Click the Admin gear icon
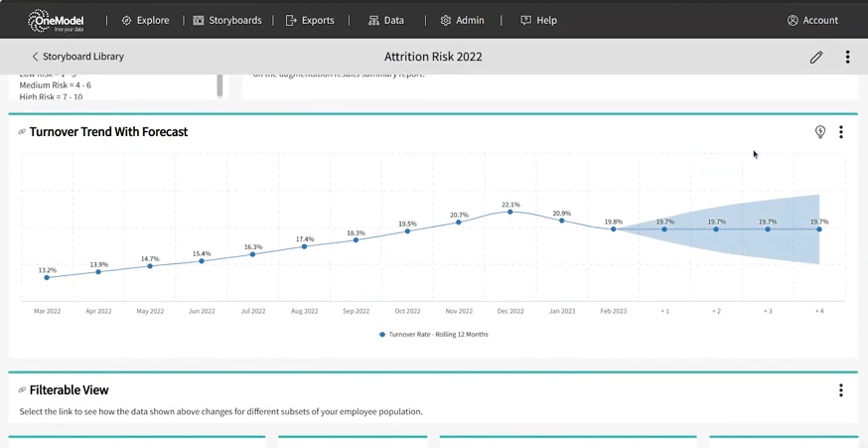Screen dimensions: 868x448 [x=446, y=21]
